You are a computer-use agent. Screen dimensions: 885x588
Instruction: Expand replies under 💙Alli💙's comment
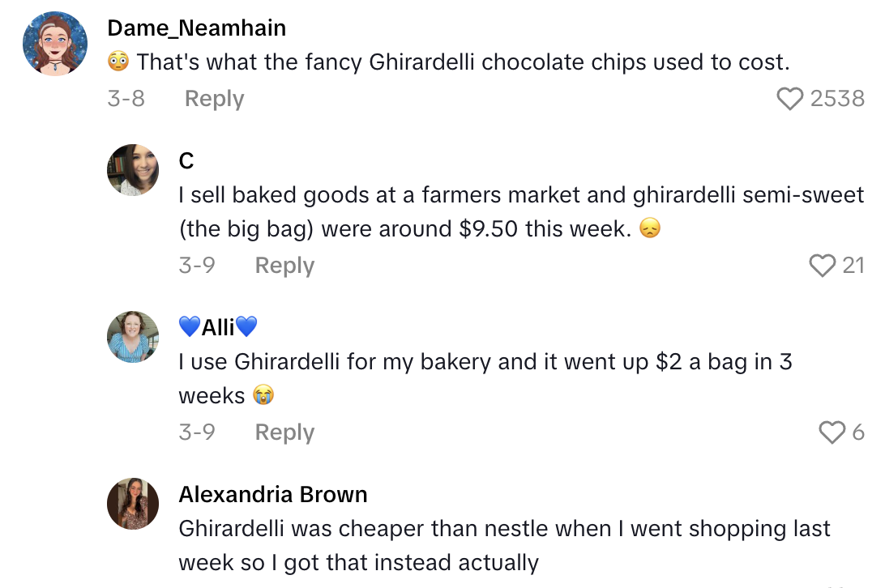[x=284, y=432]
